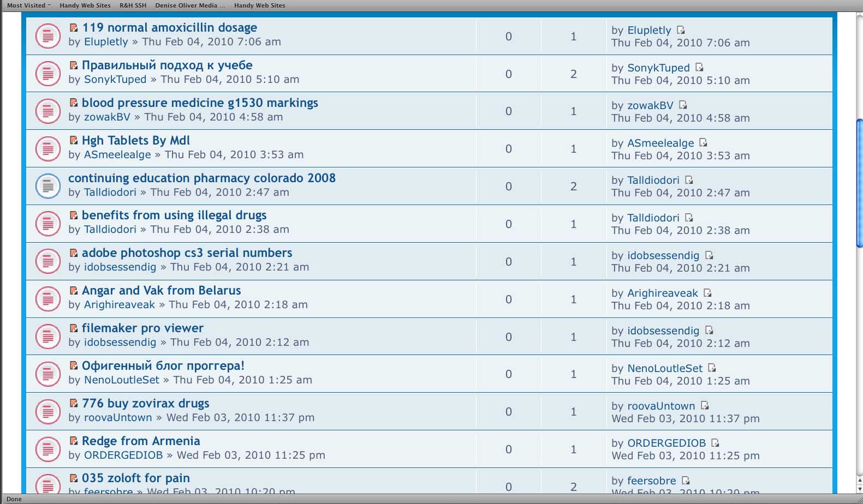Viewport: 863px width, 504px height.
Task: View author profile SonykTuped under topic title
Action: pos(115,80)
